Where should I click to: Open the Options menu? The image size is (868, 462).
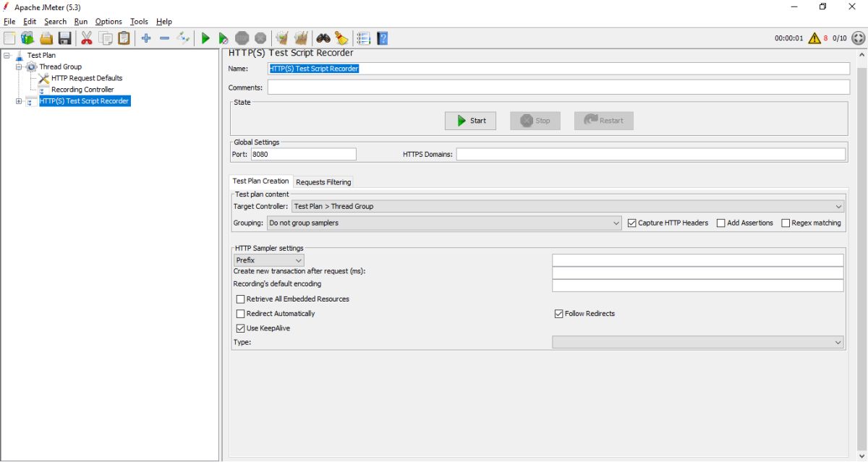(x=109, y=22)
